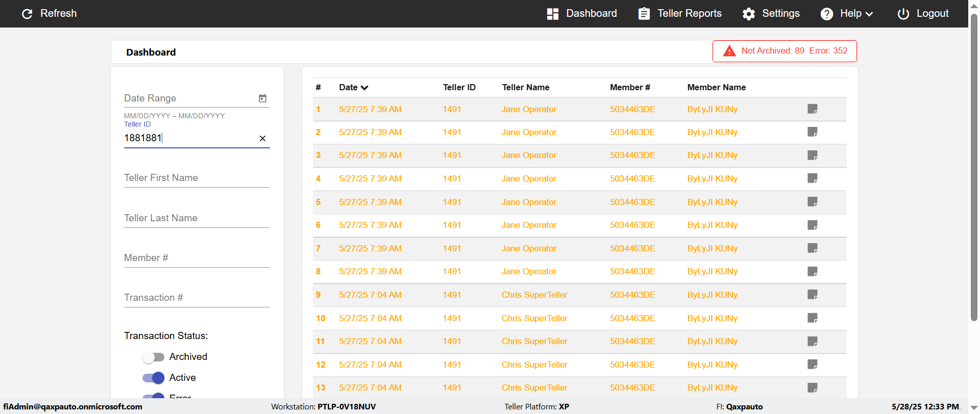
Task: Sort by the Date column arrow
Action: coord(364,88)
